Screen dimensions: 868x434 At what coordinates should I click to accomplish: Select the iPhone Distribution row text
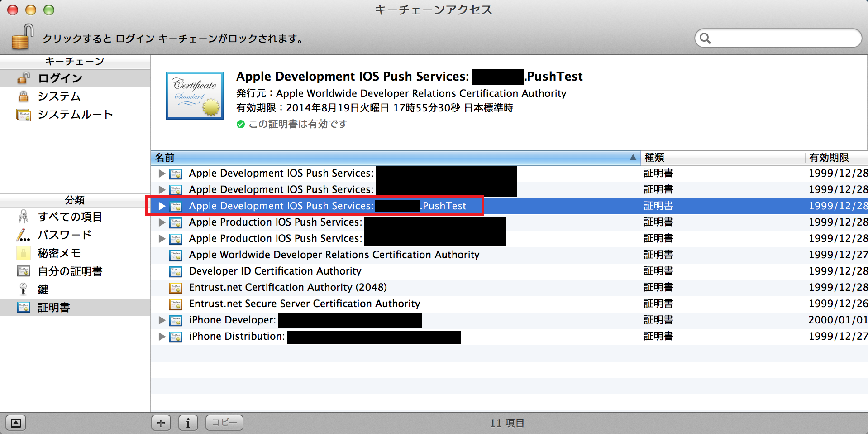click(237, 336)
